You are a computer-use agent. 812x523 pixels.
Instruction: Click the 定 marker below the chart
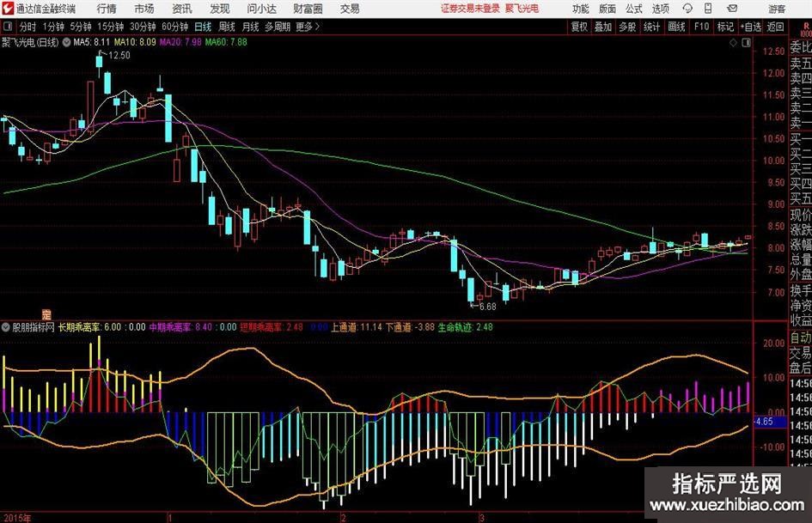[46, 314]
